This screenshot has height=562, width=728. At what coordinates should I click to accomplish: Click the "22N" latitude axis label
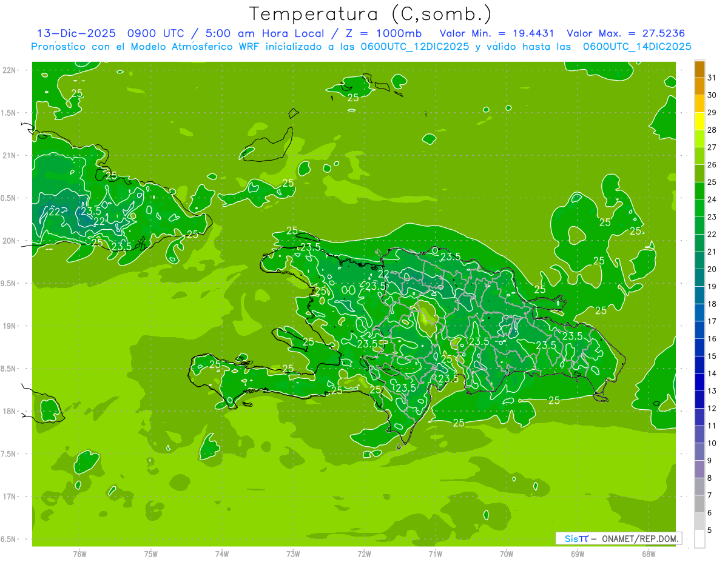click(x=10, y=70)
